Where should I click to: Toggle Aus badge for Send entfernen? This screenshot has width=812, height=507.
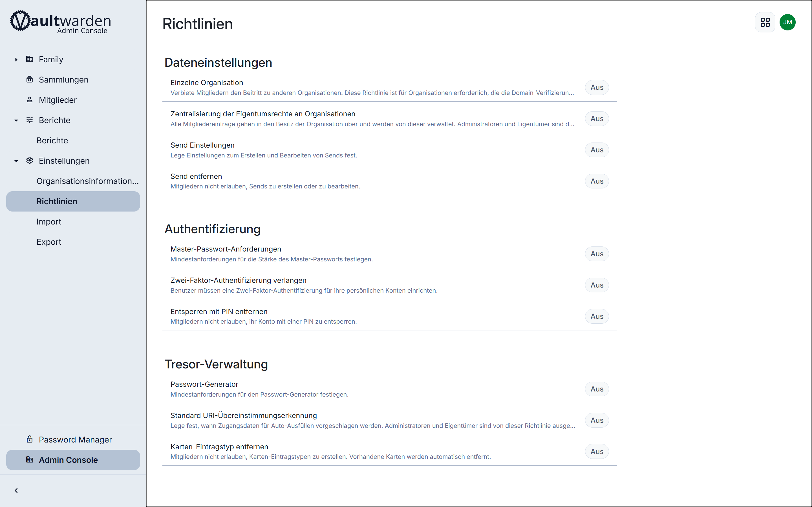coord(597,181)
